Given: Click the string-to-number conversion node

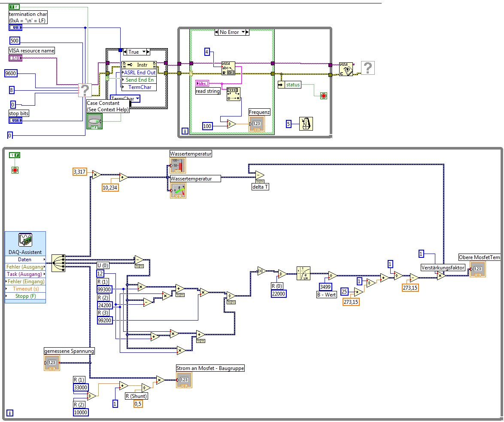Looking at the screenshot, I should 234,94.
